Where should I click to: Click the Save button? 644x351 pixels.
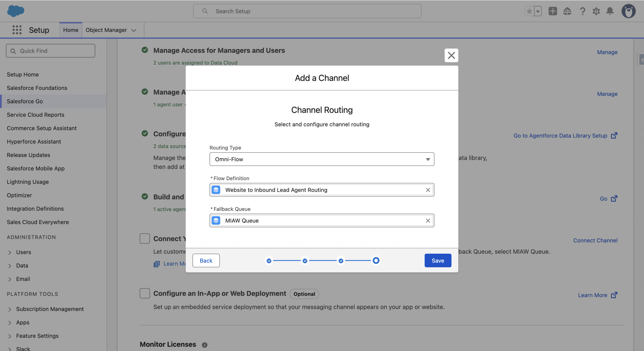coord(438,260)
